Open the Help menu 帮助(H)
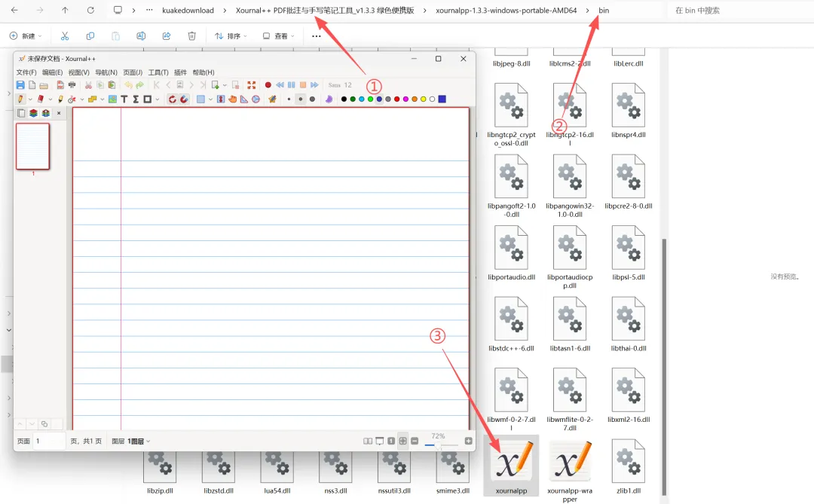Screen dimensions: 814x504 tap(203, 72)
